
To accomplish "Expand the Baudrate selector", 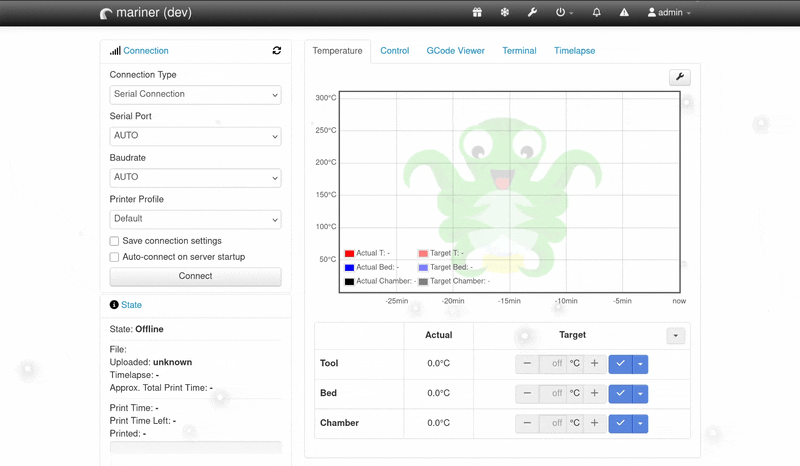I will point(195,177).
